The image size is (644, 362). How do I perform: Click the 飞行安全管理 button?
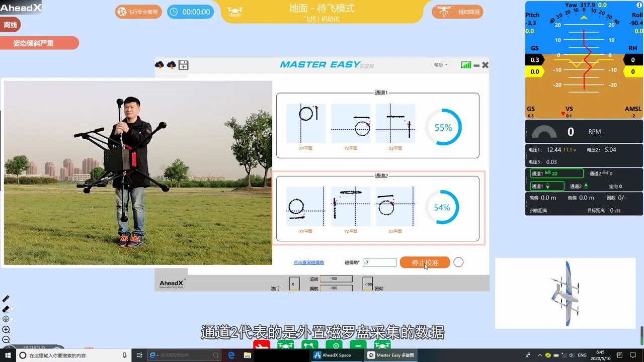(x=138, y=12)
